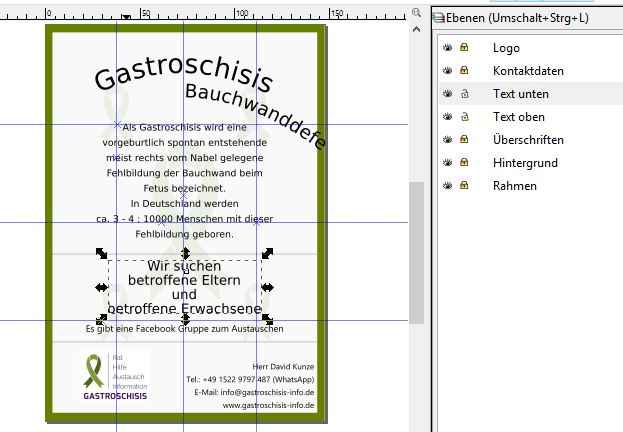Unlock the Hintergrund layer
Image resolution: width=623 pixels, height=432 pixels.
pos(464,162)
